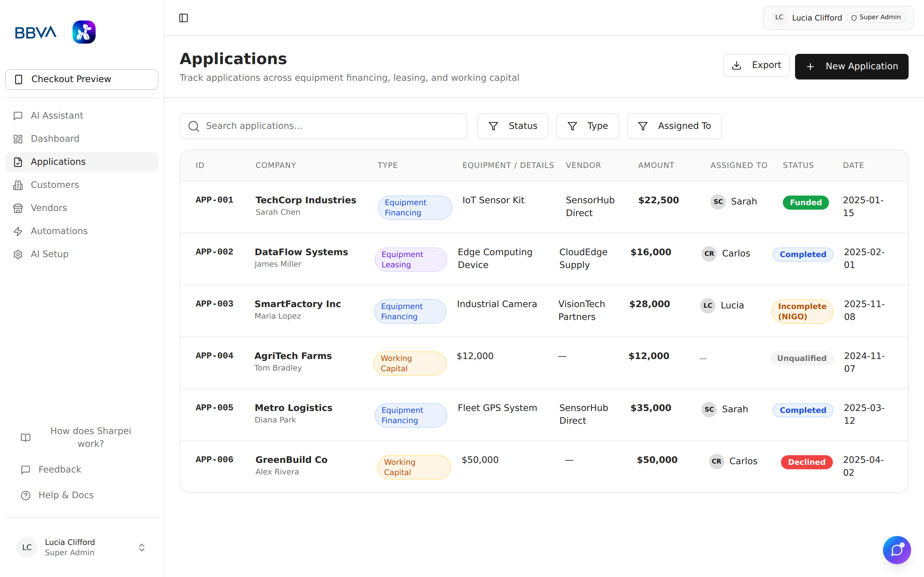Image resolution: width=924 pixels, height=577 pixels.
Task: Open the Assigned To filter
Action: (674, 126)
